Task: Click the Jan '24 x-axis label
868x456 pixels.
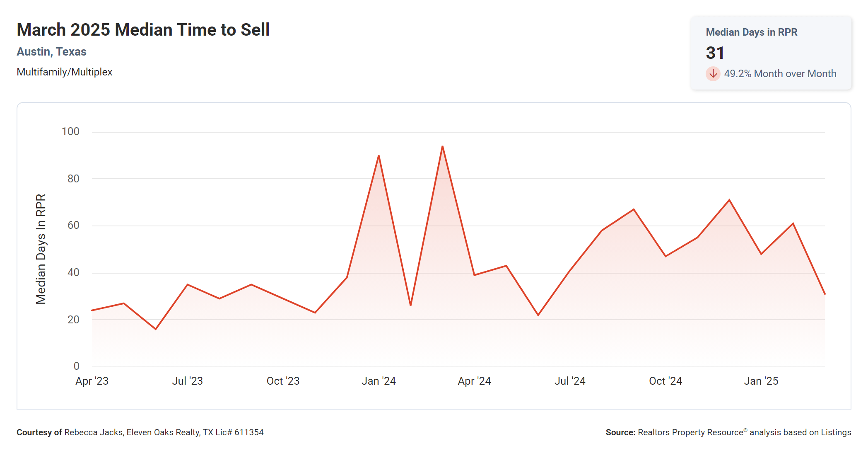Action: click(x=379, y=381)
